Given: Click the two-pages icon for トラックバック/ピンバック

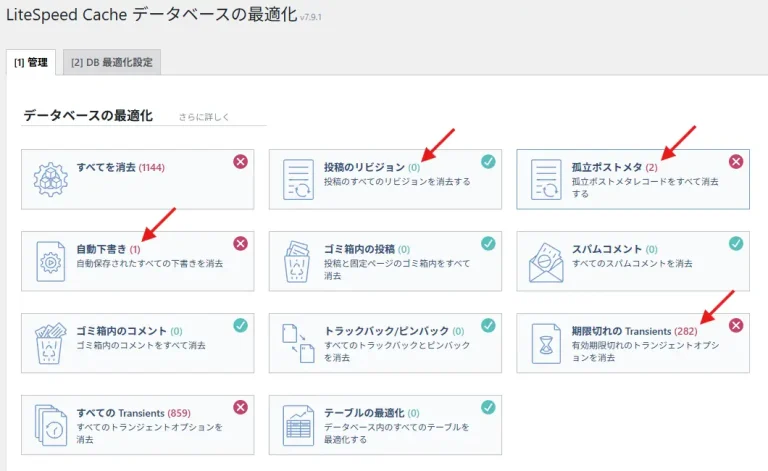Looking at the screenshot, I should (298, 343).
